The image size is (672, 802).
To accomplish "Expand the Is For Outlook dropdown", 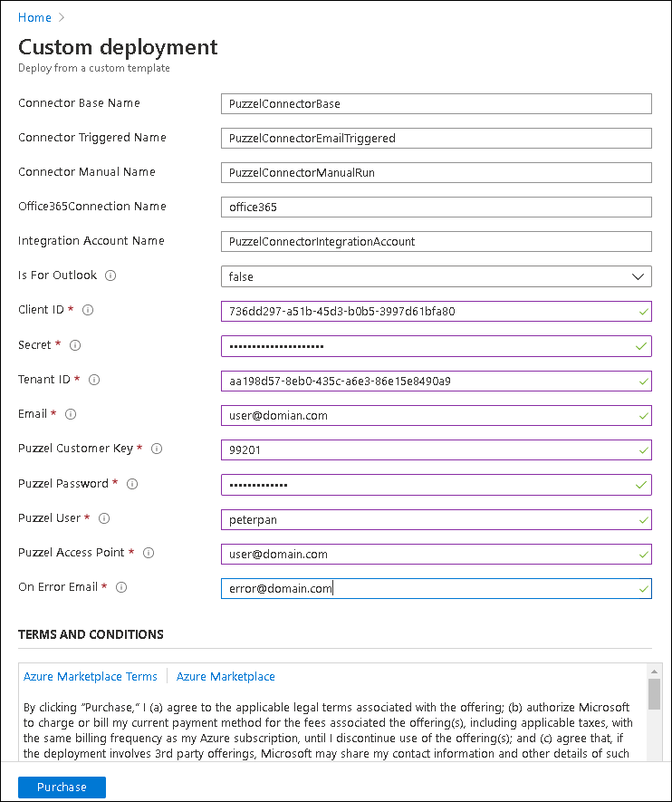I will click(436, 276).
